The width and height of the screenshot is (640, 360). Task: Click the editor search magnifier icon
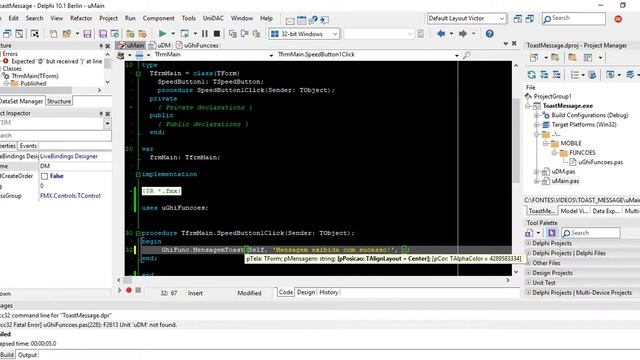coord(466,55)
